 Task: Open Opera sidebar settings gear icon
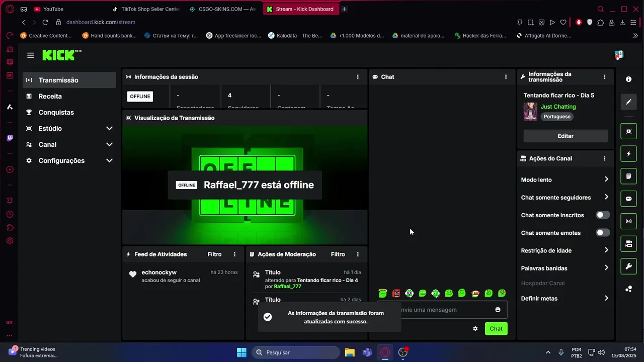tap(10, 241)
